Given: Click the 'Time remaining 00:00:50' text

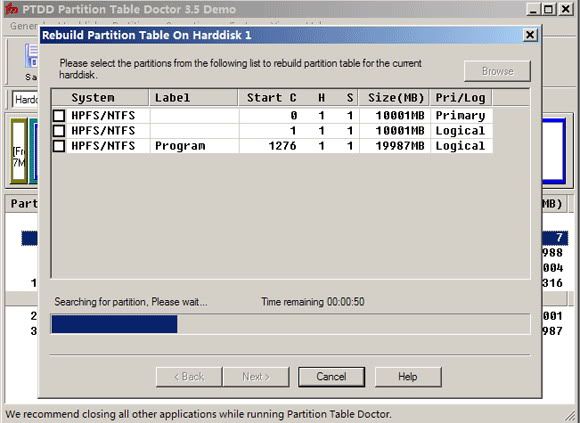Looking at the screenshot, I should 313,302.
